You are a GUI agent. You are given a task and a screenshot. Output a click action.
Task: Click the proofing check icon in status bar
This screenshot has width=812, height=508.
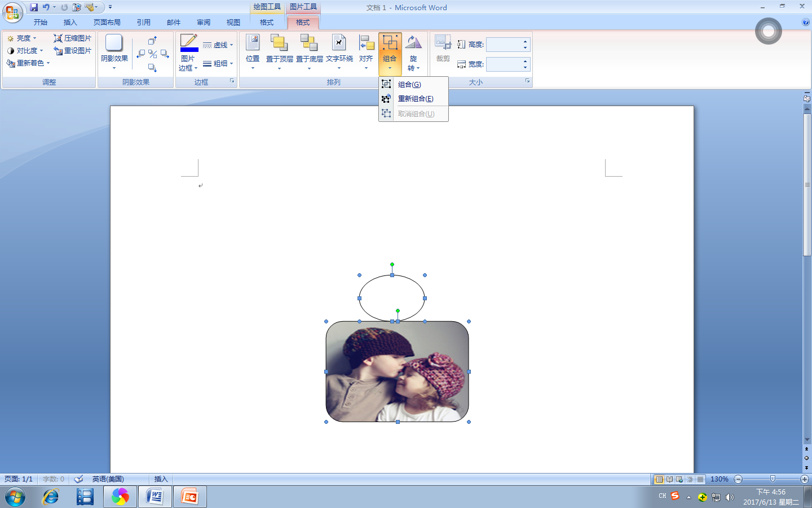pyautogui.click(x=79, y=479)
